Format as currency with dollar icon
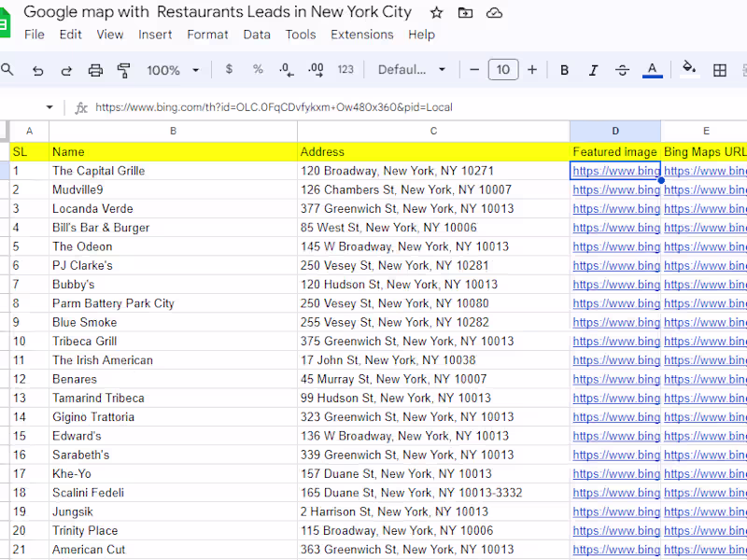This screenshot has width=747, height=560. point(229,69)
